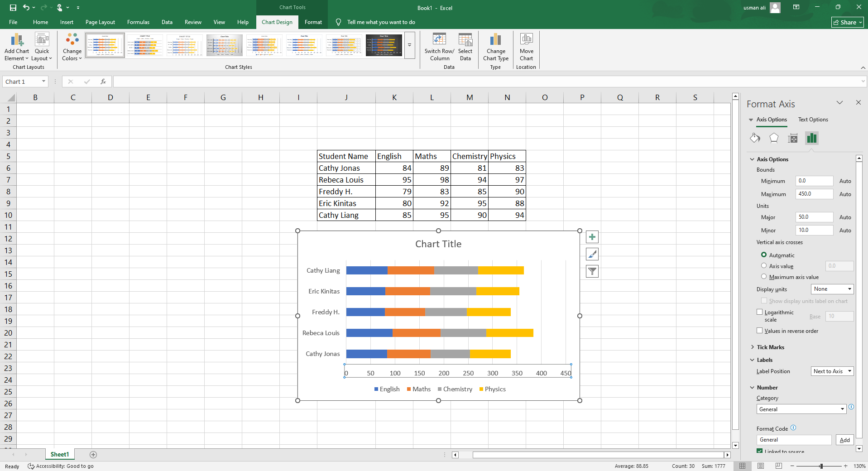Select Fill & Line paint bucket tab

pyautogui.click(x=755, y=138)
